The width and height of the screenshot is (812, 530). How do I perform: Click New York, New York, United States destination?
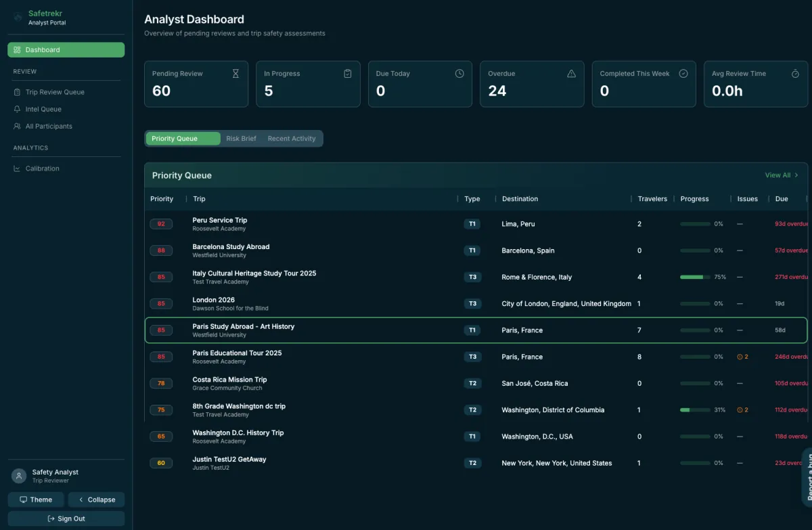(556, 463)
